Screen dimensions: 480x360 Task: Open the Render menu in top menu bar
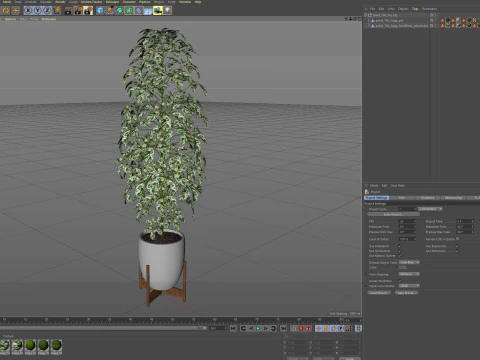pyautogui.click(x=60, y=2)
